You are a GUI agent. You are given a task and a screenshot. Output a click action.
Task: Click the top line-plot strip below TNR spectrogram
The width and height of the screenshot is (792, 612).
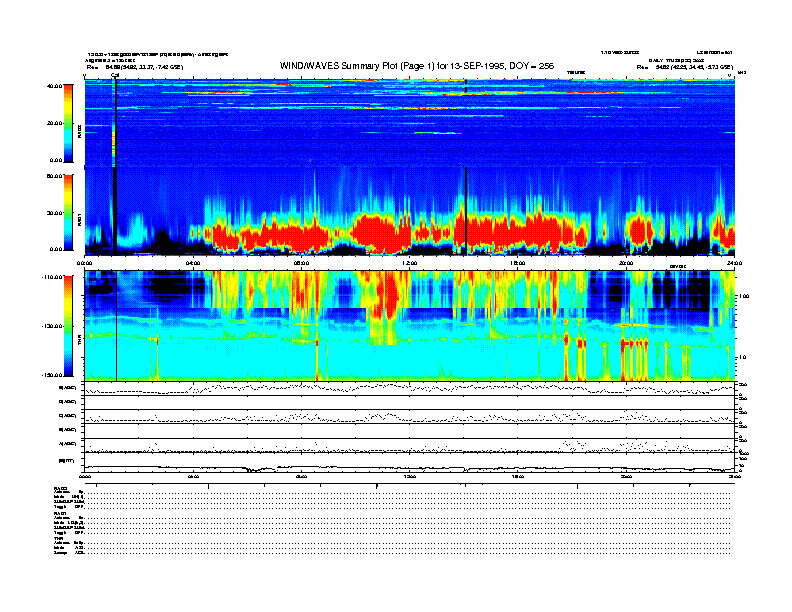coord(410,389)
